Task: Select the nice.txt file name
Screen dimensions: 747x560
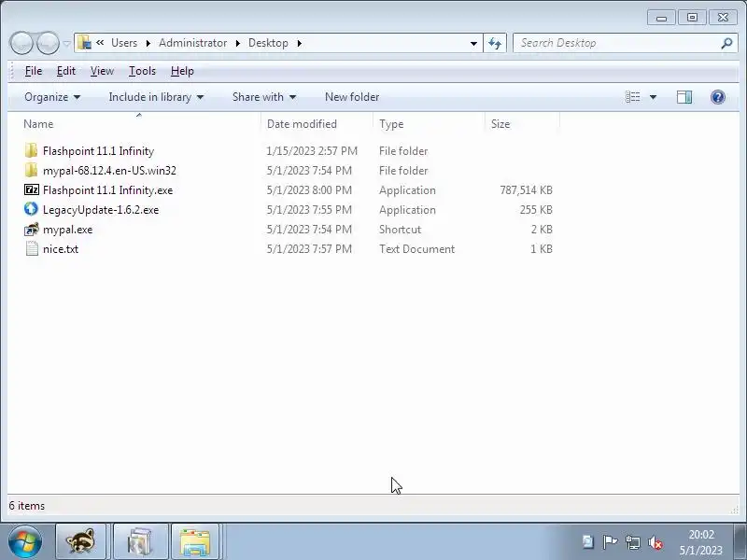Action: (61, 248)
